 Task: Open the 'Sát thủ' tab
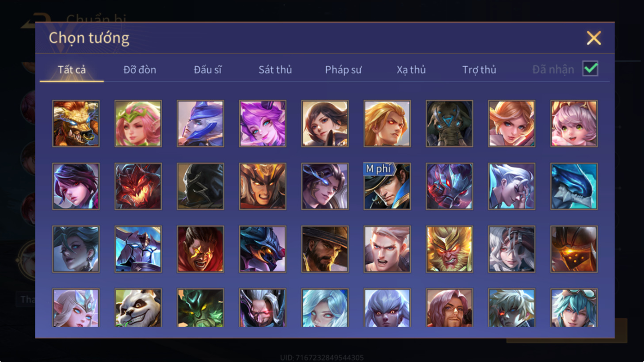pos(275,69)
